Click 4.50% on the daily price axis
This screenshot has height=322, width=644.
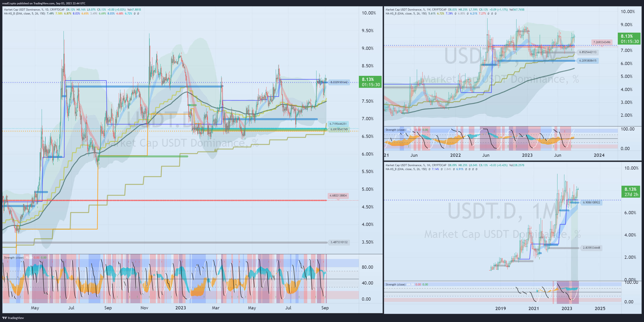[x=368, y=207]
